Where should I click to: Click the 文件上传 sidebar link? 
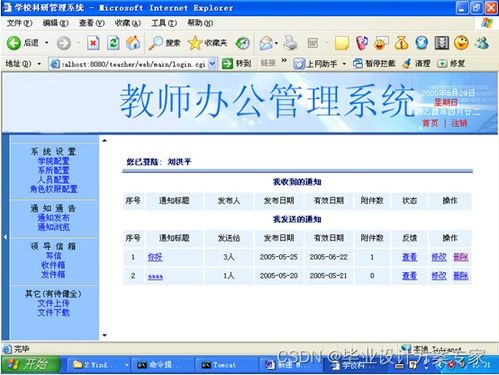[53, 303]
